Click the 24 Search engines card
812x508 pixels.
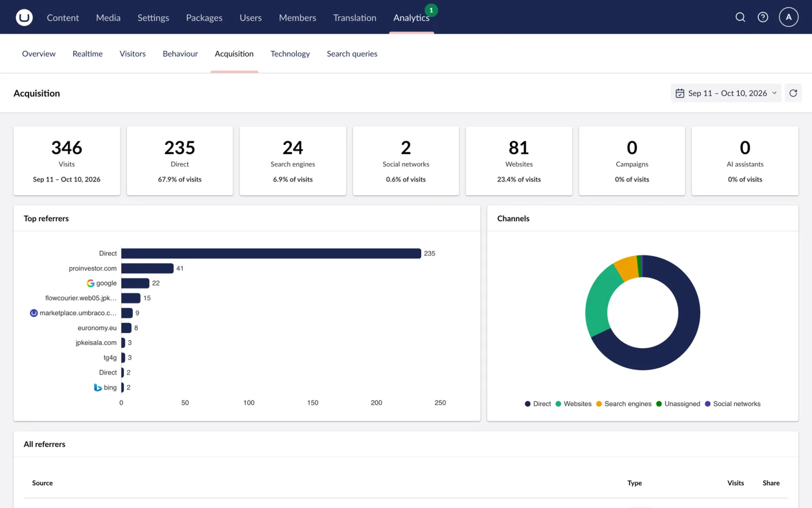[x=293, y=161]
